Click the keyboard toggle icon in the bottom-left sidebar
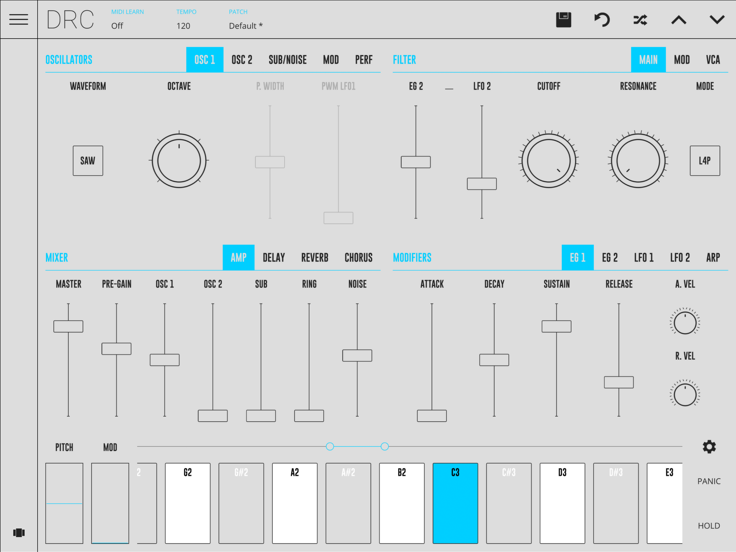The height and width of the screenshot is (552, 736). [19, 532]
